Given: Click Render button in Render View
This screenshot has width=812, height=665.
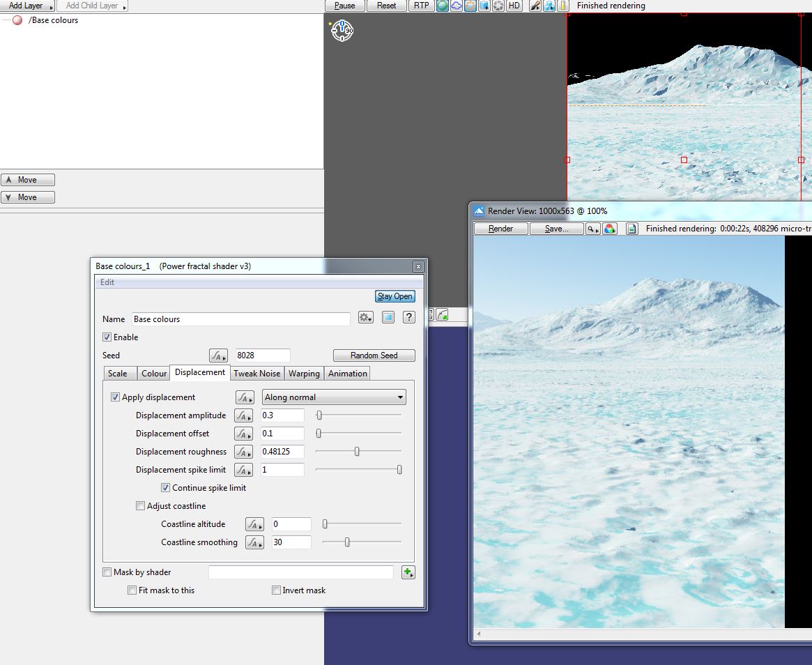Looking at the screenshot, I should [x=500, y=229].
